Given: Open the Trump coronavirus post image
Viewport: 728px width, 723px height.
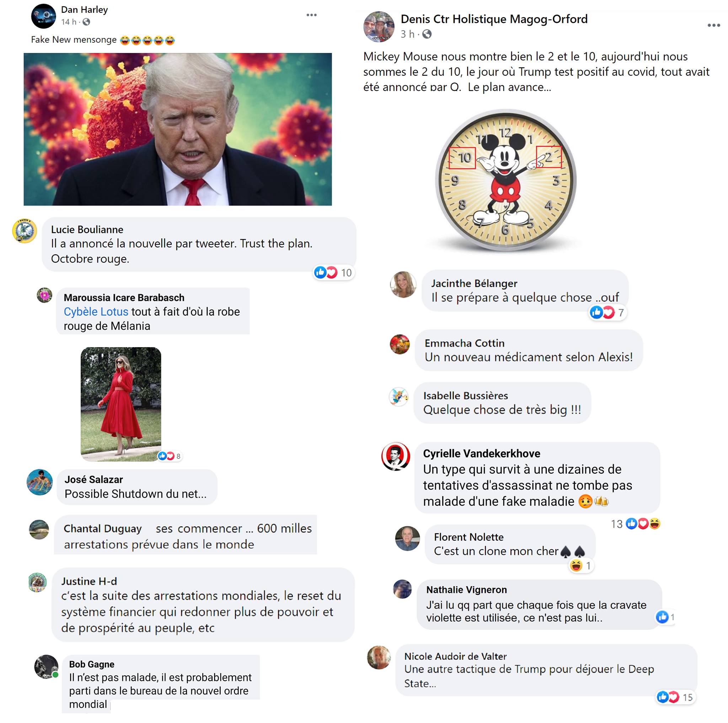Looking at the screenshot, I should click(178, 129).
